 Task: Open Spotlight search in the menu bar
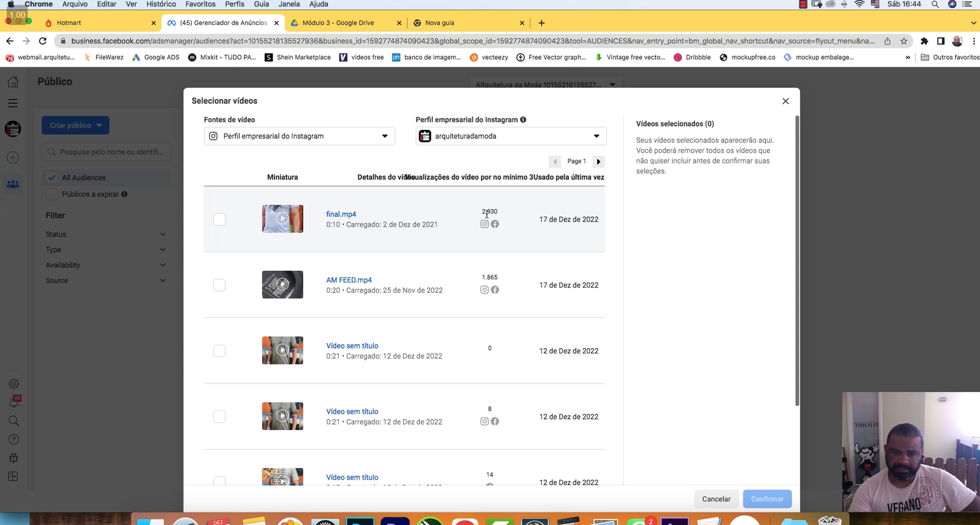935,4
